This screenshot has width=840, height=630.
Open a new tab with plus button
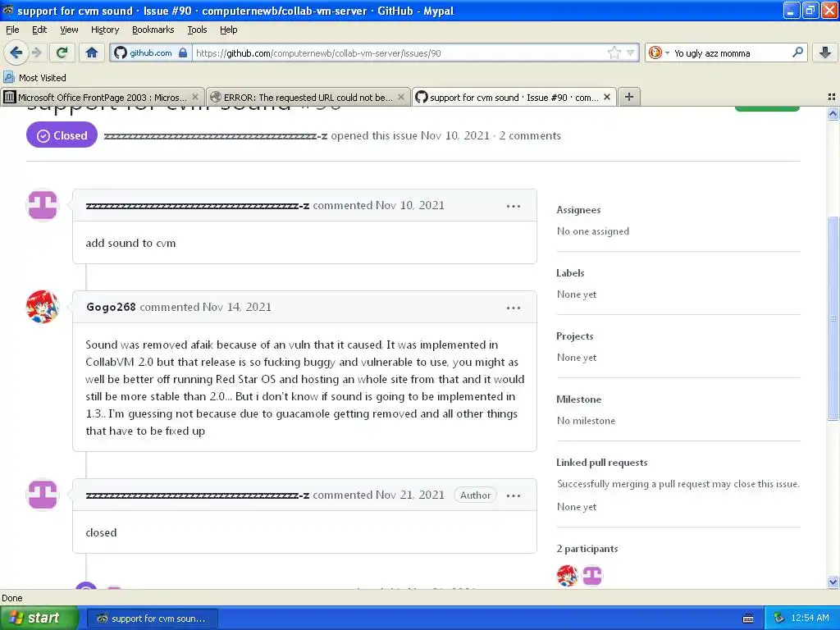click(629, 97)
